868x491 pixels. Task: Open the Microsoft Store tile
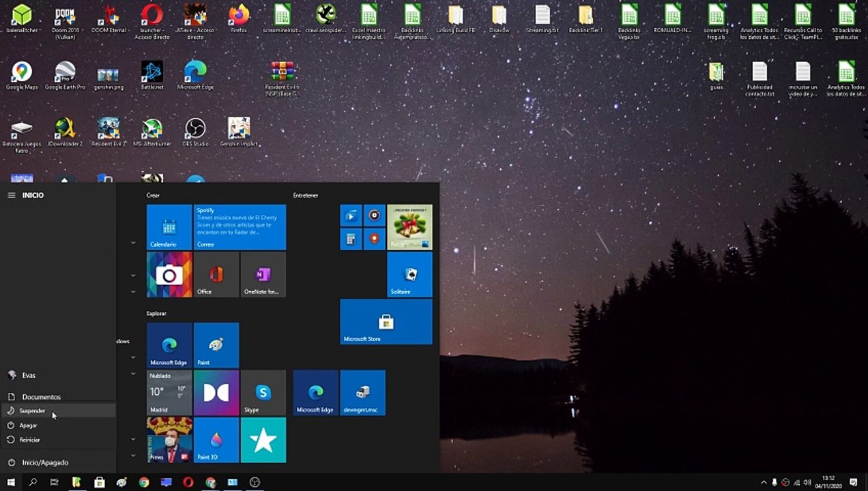click(386, 322)
